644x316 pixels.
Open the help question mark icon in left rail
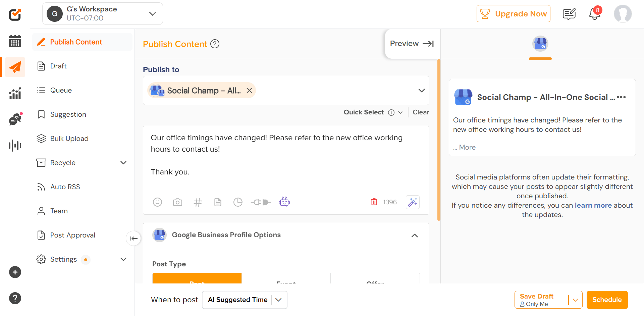pyautogui.click(x=15, y=298)
